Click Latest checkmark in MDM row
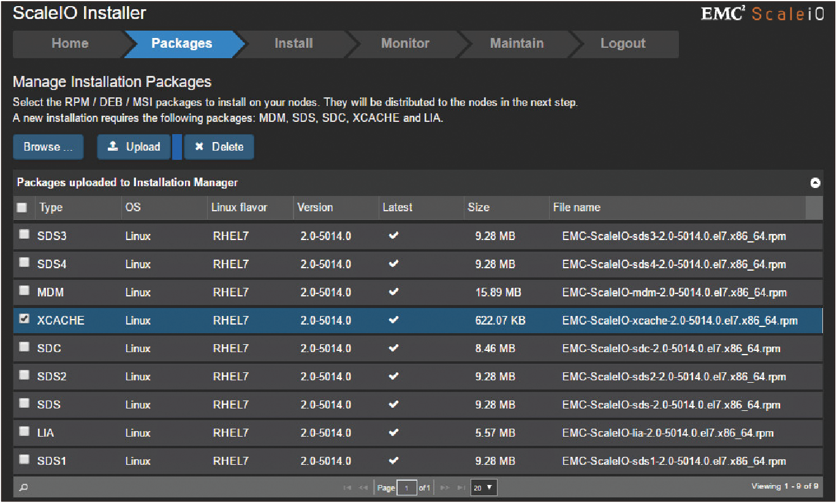 pyautogui.click(x=393, y=292)
